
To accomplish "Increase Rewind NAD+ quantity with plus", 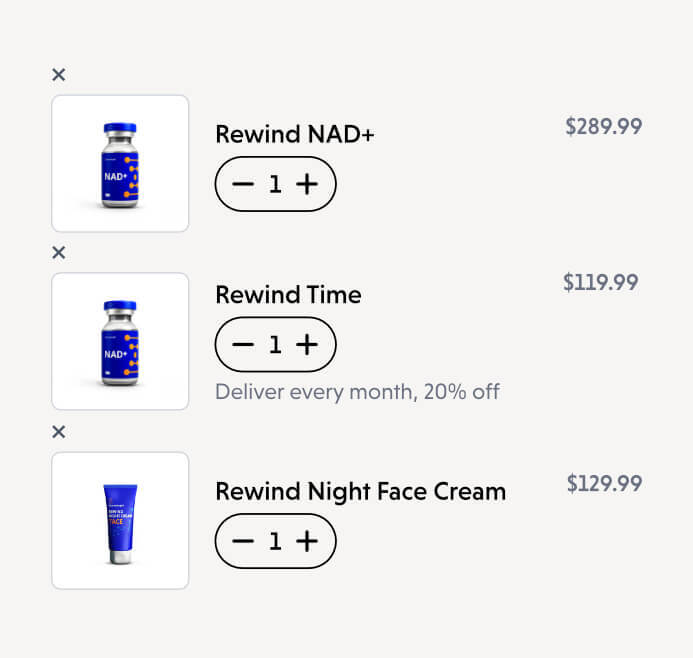I will (307, 184).
